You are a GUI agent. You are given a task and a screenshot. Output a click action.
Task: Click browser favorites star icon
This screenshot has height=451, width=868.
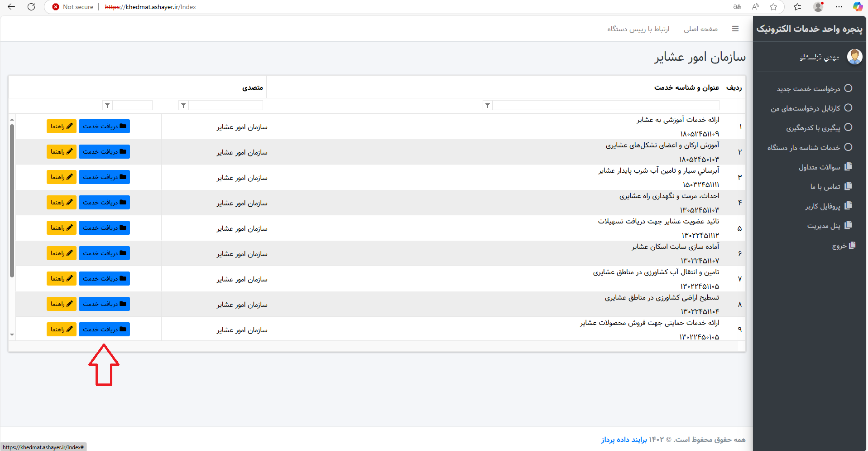(x=773, y=7)
